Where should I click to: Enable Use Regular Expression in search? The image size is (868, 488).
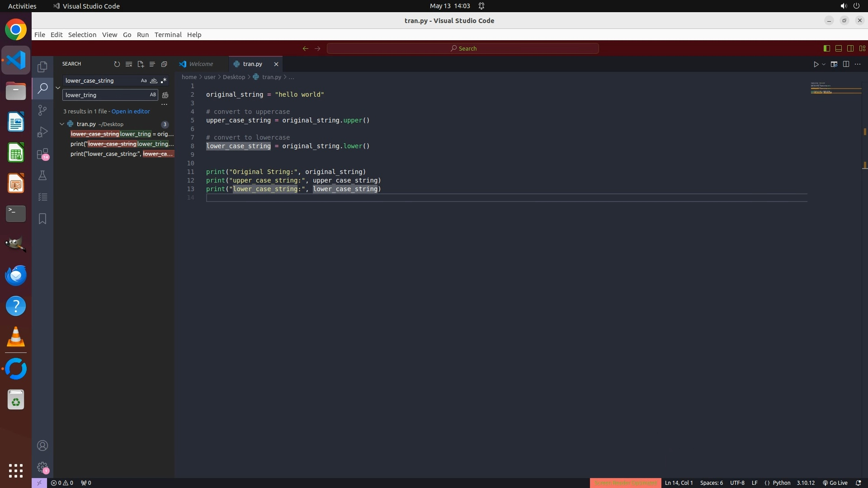(x=164, y=80)
